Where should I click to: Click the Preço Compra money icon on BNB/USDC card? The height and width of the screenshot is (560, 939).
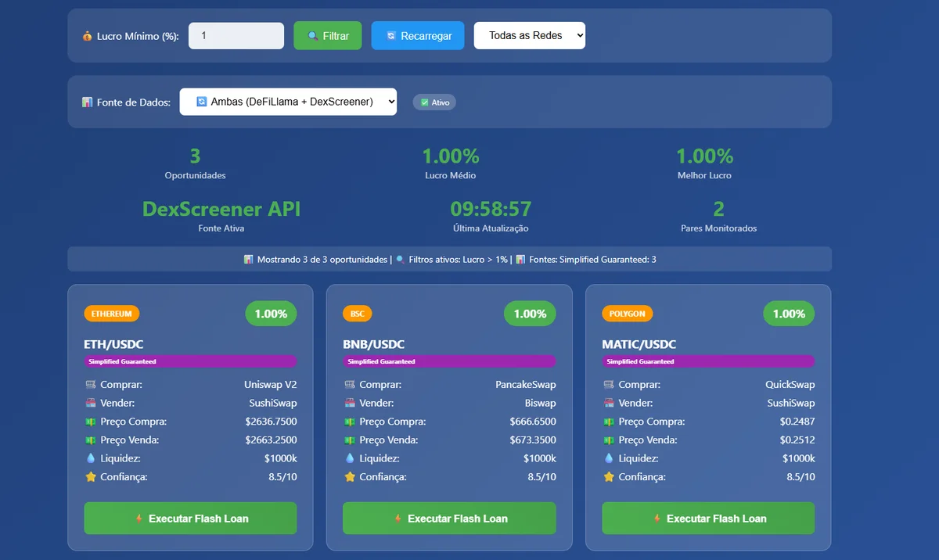coord(349,422)
